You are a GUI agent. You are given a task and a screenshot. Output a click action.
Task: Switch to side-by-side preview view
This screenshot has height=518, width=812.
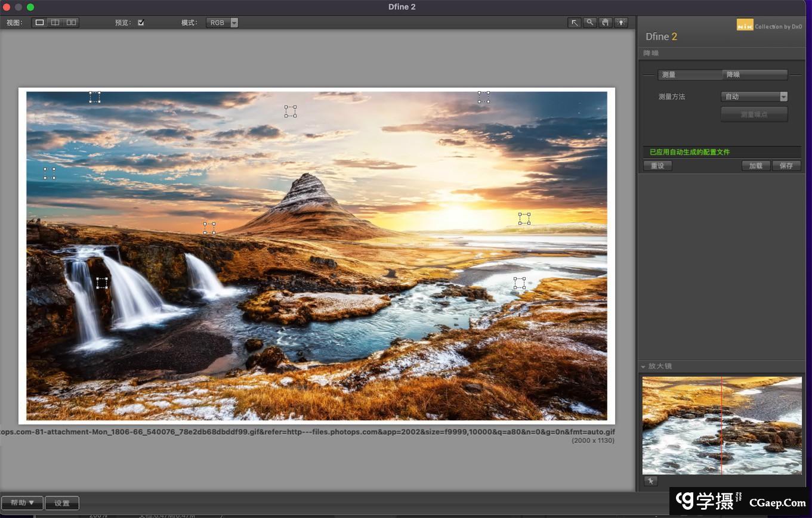click(71, 23)
